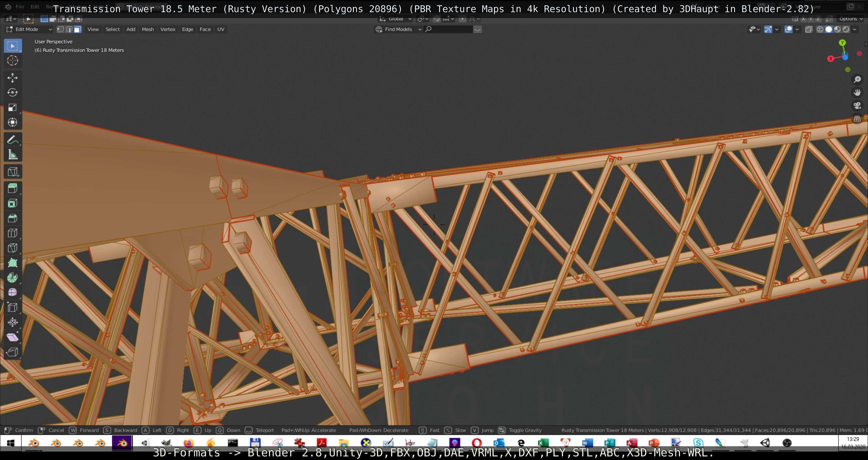The image size is (868, 460).
Task: Switch to material preview shading
Action: [837, 29]
